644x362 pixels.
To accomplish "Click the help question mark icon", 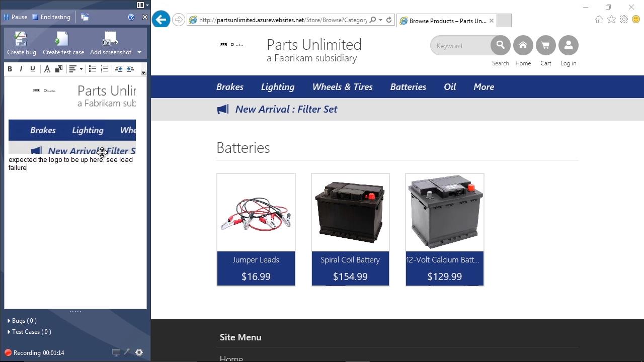I will point(131,17).
